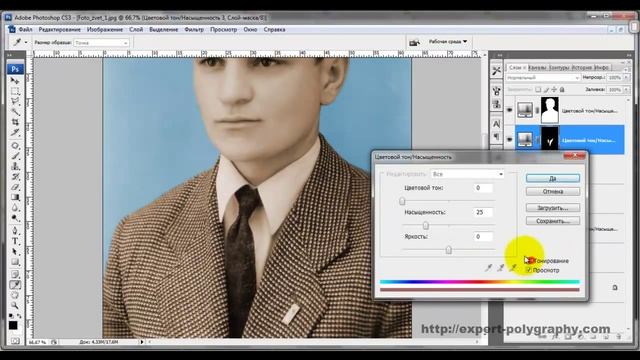Select the Brush tool
The height and width of the screenshot is (360, 640).
point(15,156)
